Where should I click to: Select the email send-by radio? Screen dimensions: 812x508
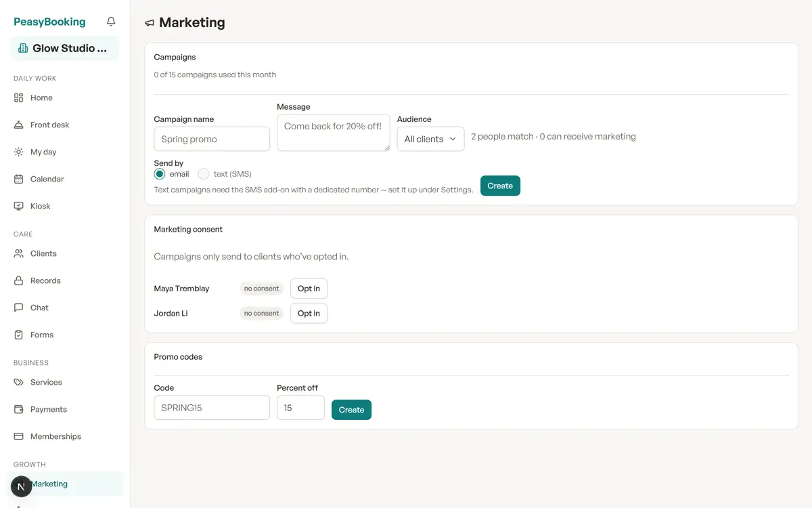pyautogui.click(x=160, y=174)
